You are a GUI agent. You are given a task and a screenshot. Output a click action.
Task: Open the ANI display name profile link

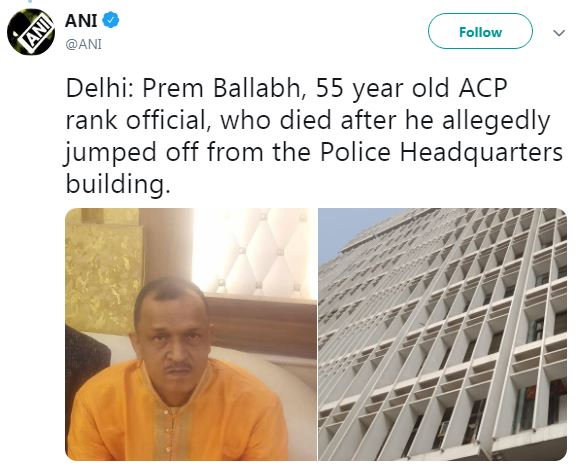(x=81, y=20)
